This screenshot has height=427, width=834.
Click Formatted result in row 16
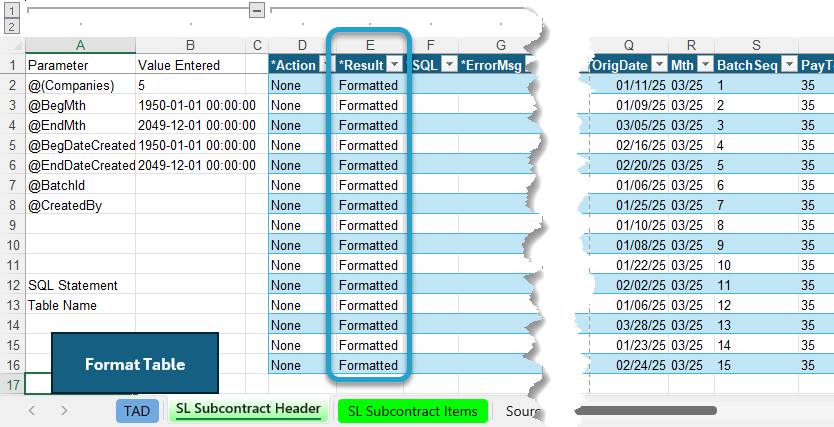coord(370,365)
